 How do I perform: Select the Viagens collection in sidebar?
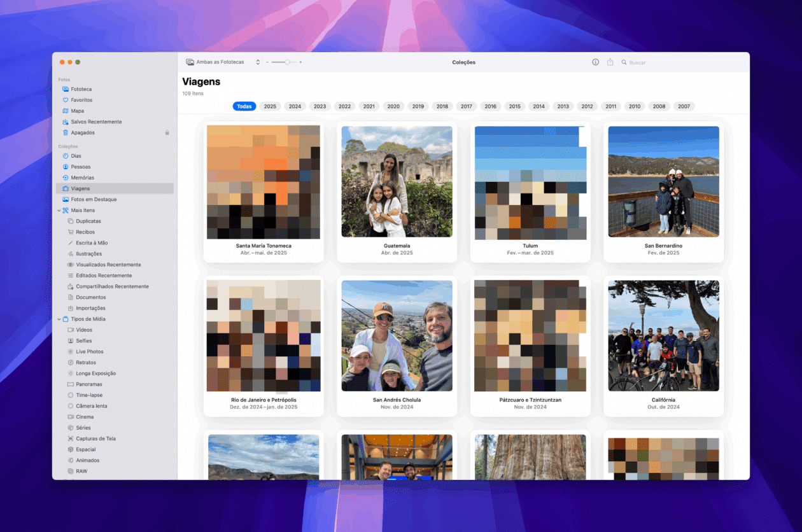(115, 188)
